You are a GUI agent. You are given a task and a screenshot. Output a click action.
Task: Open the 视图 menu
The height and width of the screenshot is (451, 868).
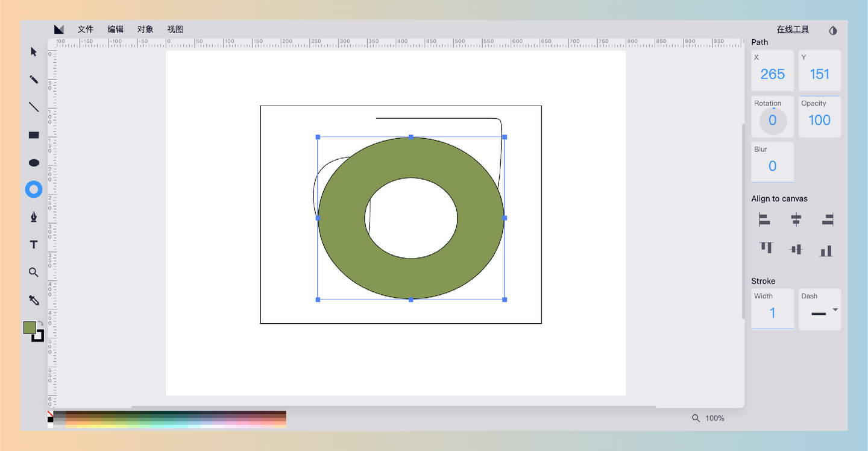pyautogui.click(x=175, y=30)
